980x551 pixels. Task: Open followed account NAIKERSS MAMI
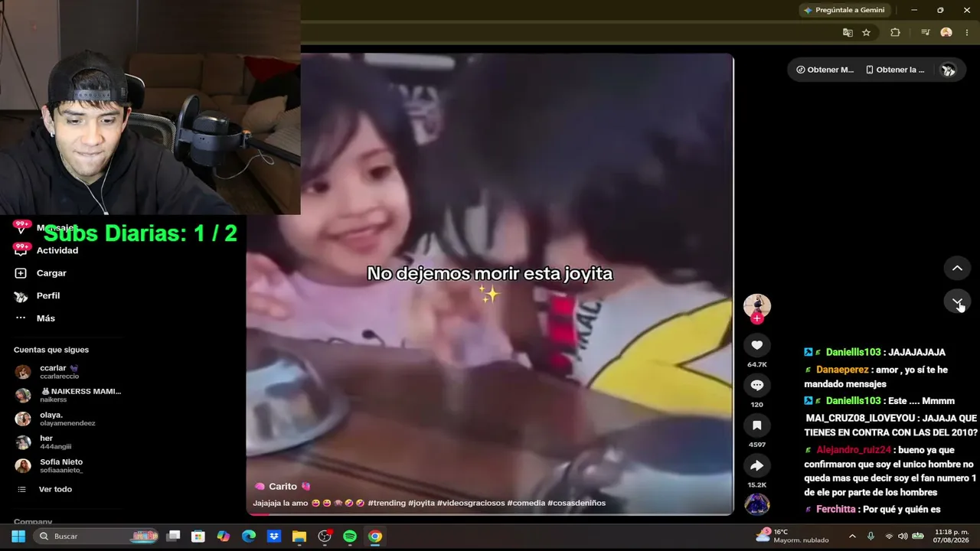68,395
